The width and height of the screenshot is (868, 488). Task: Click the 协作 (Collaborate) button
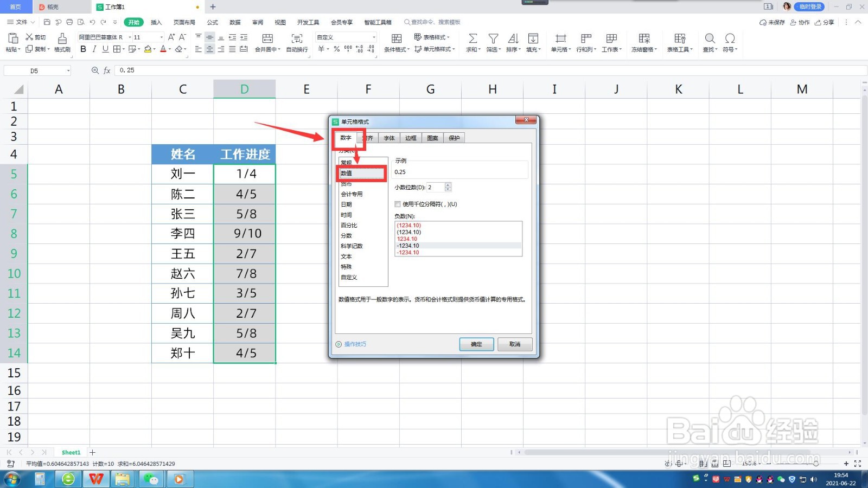click(x=800, y=22)
